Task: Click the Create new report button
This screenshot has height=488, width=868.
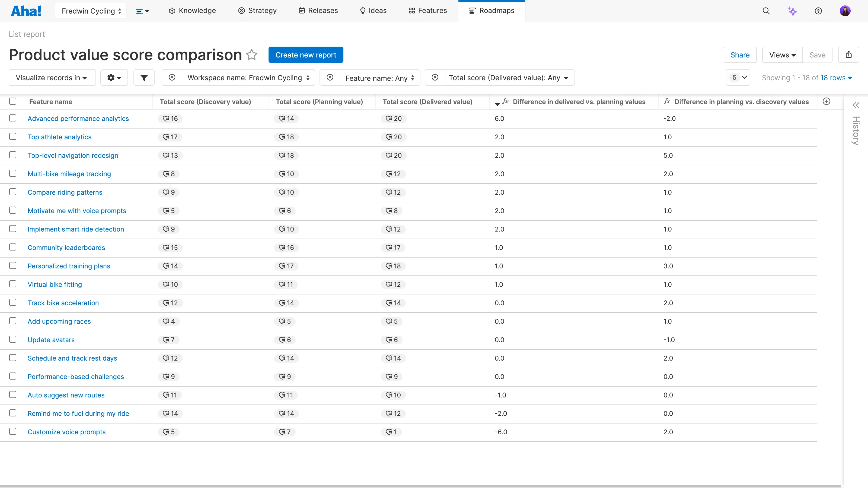Action: pos(306,55)
